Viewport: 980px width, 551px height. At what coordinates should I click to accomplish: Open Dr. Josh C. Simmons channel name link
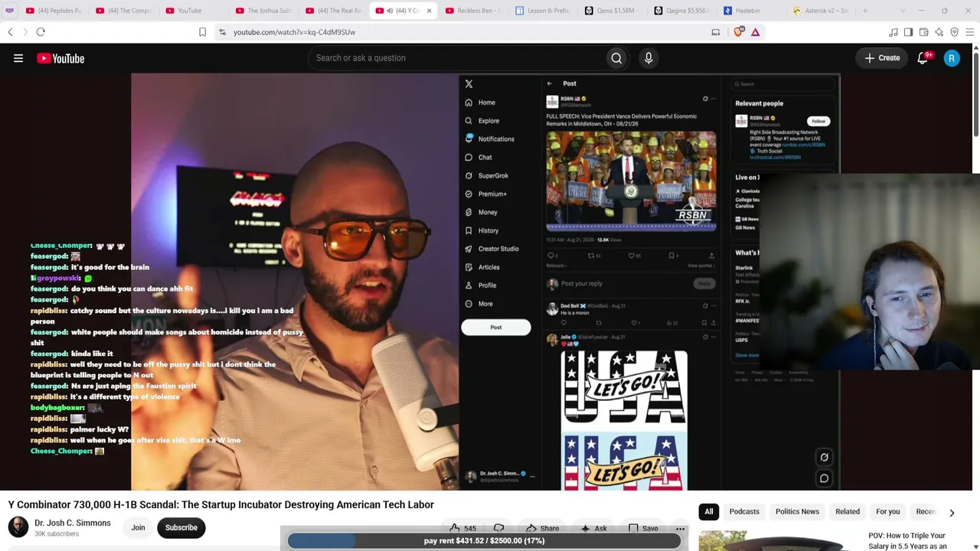73,523
